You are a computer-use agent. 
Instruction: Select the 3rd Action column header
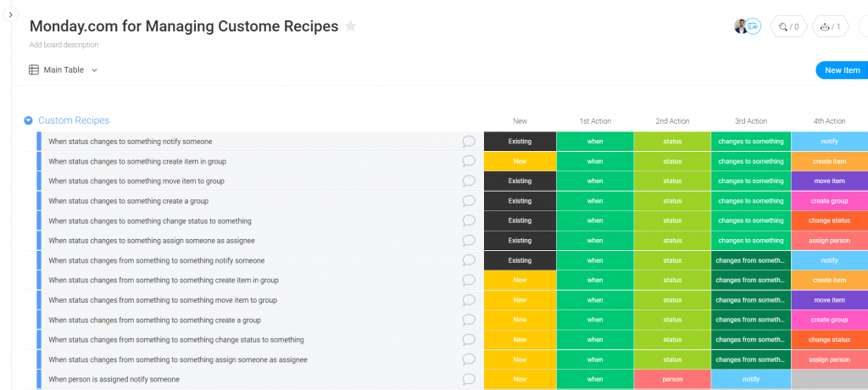pos(751,120)
